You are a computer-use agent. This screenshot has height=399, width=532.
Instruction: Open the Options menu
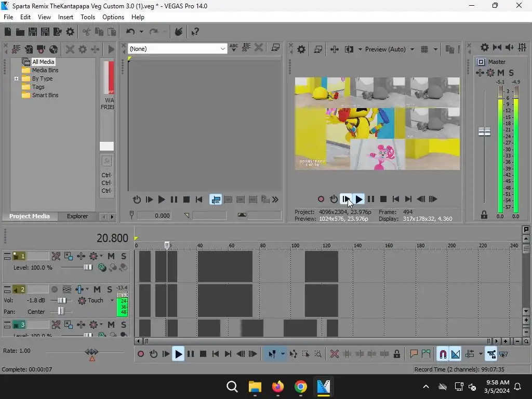(113, 17)
